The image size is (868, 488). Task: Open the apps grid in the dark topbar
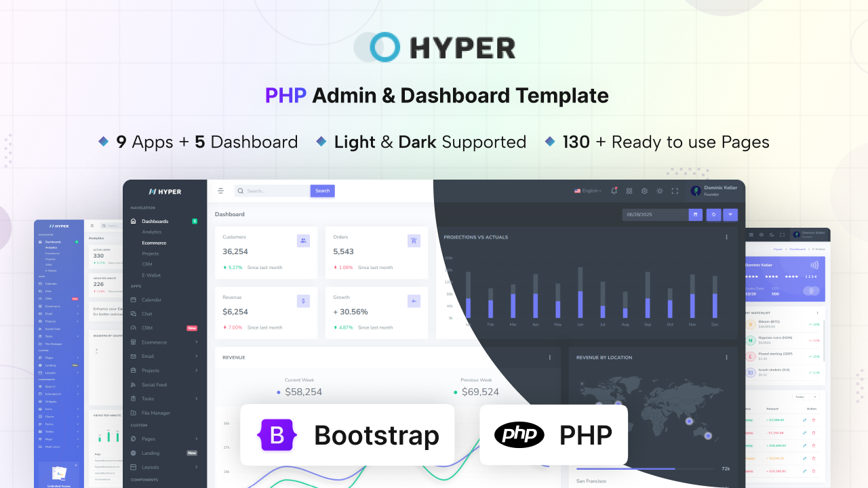point(629,191)
